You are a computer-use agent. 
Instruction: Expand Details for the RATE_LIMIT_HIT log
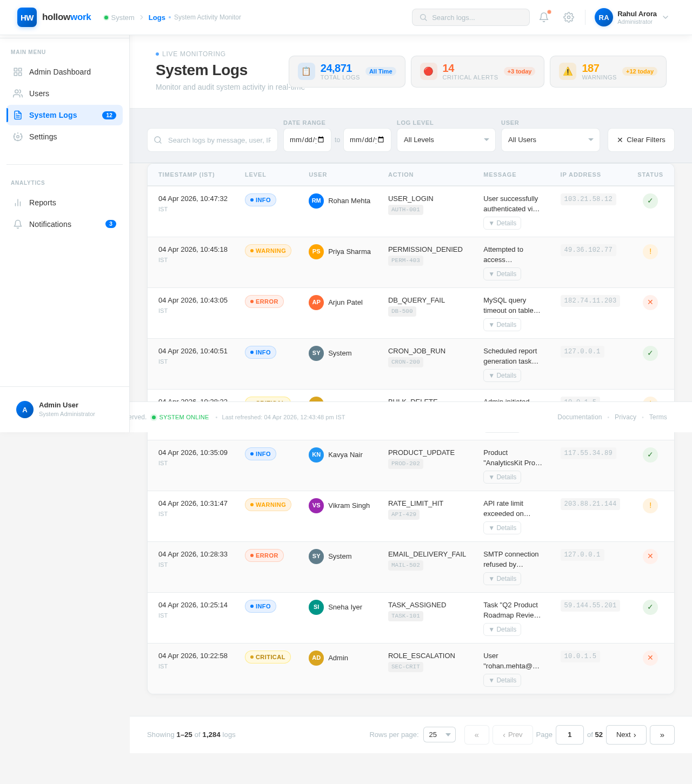(502, 528)
